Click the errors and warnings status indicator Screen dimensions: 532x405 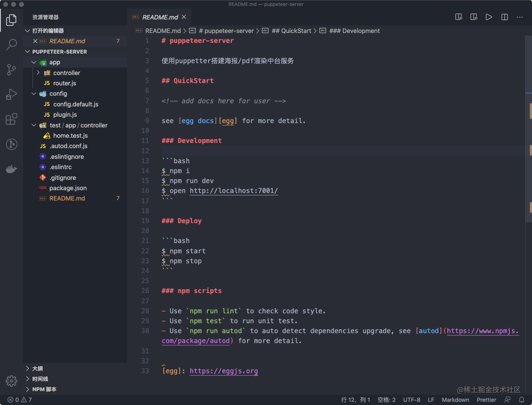pos(20,400)
